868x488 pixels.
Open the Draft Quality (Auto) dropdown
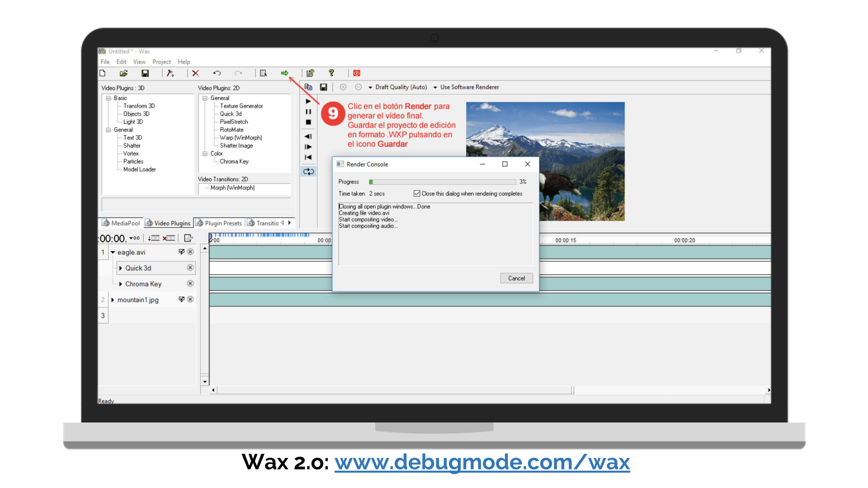(x=398, y=87)
